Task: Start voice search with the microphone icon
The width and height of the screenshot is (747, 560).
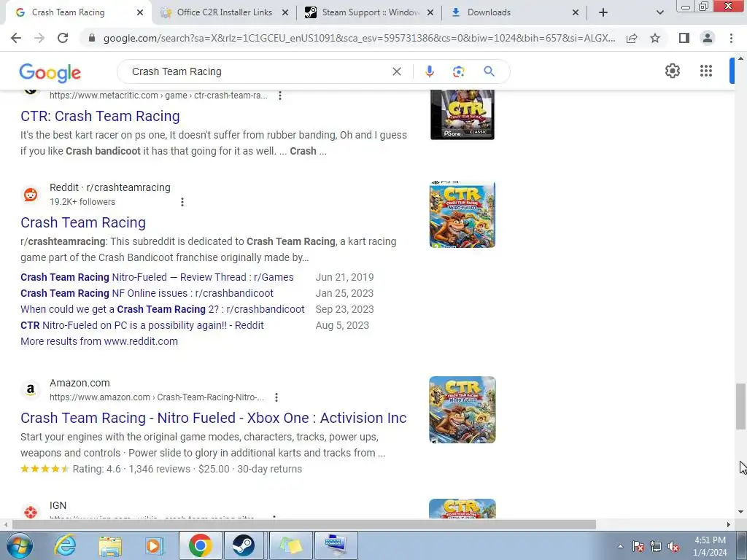Action: pos(429,71)
